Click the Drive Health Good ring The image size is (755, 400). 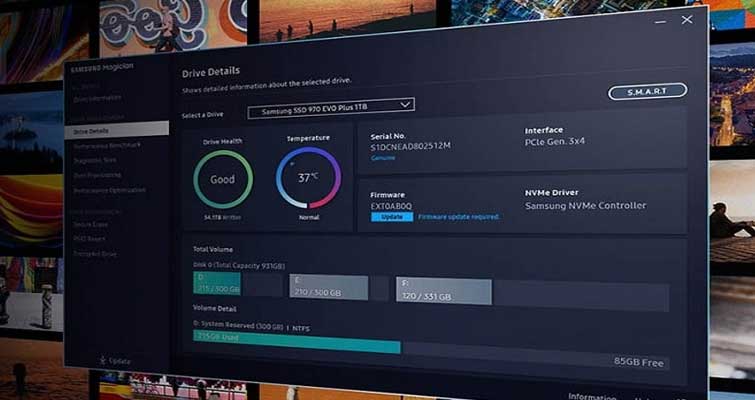click(x=223, y=179)
